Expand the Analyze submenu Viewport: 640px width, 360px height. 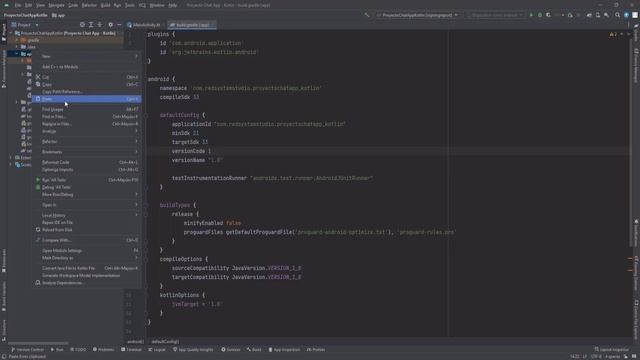87,131
